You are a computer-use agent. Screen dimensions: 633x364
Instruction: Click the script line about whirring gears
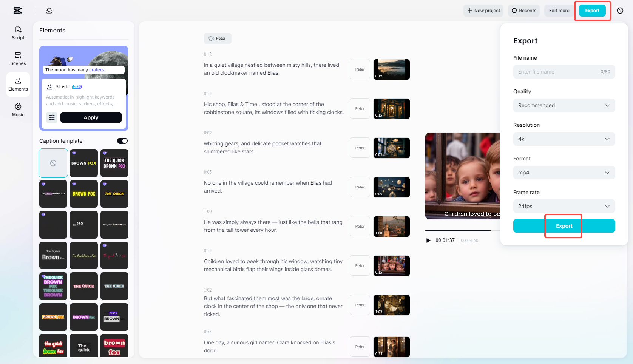263,148
